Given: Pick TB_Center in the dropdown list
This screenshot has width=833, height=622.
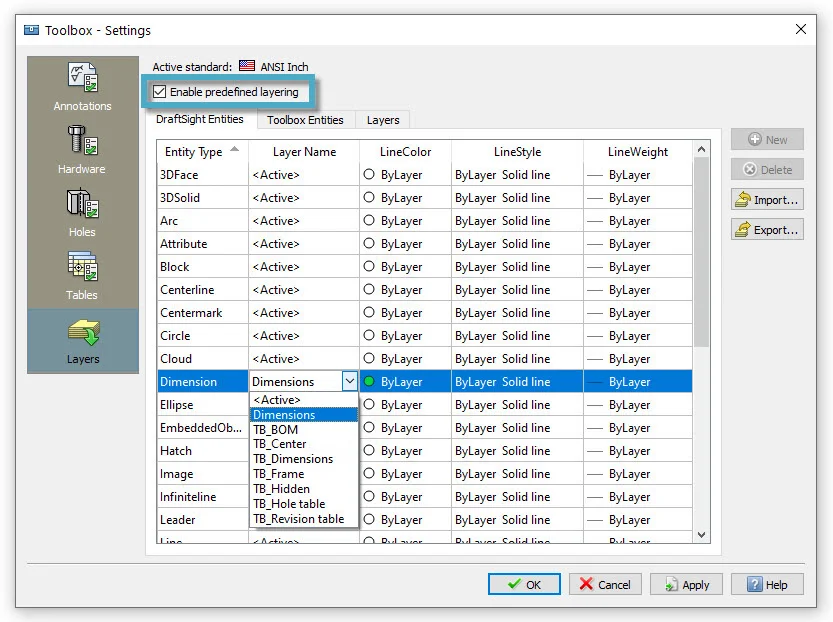Looking at the screenshot, I should pos(280,444).
